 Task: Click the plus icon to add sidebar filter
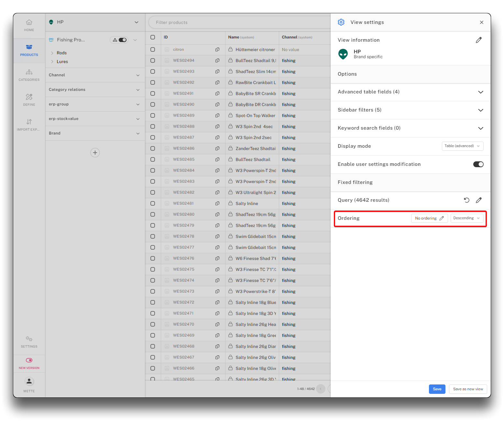(95, 153)
